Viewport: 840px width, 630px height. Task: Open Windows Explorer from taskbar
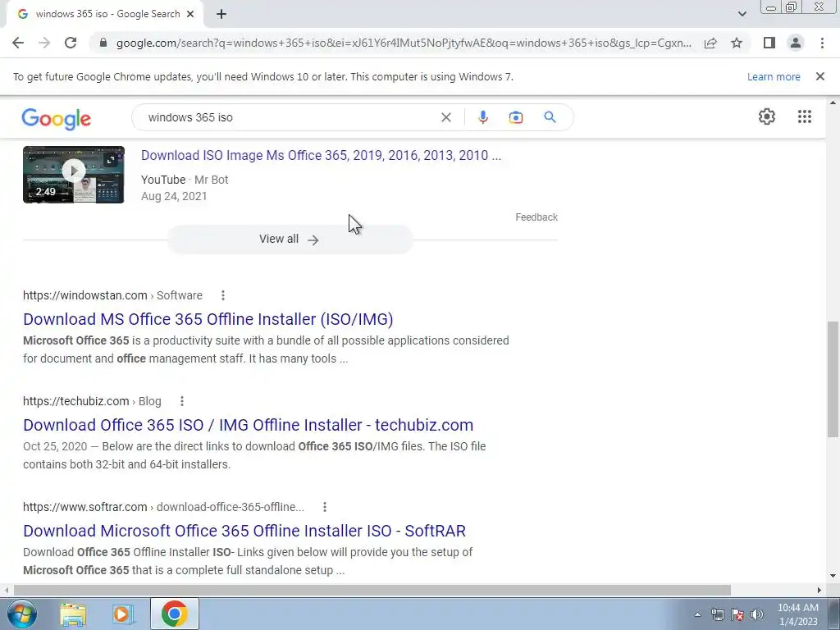pos(73,614)
